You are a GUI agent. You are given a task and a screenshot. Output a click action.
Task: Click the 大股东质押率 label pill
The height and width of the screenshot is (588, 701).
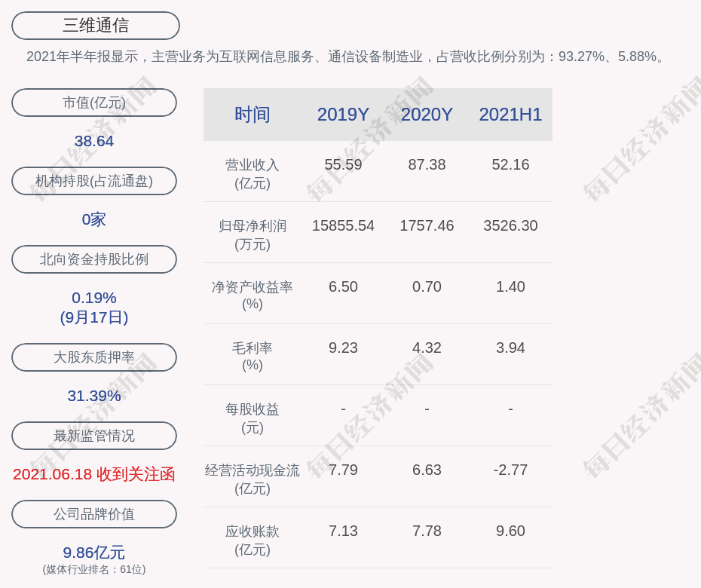pos(94,357)
